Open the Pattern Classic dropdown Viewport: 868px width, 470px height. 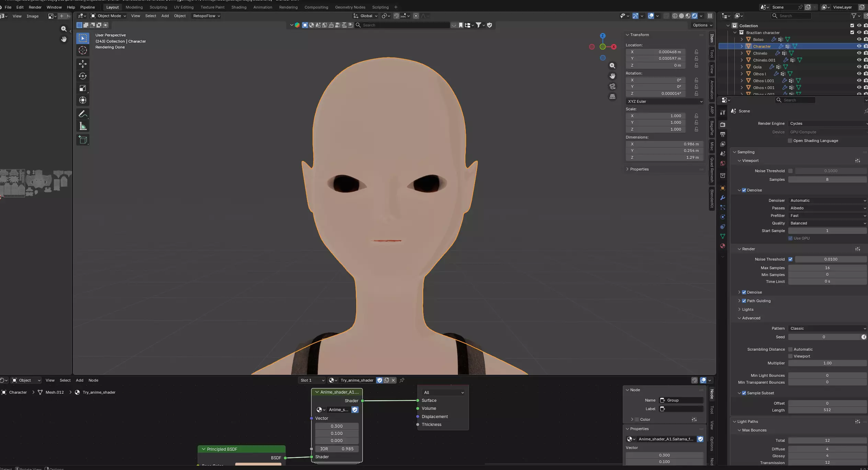pos(828,328)
